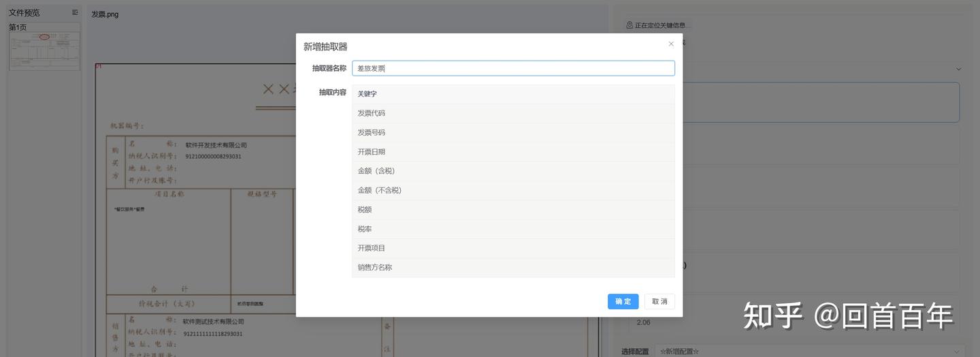Confirm with the 确定 button

pyautogui.click(x=623, y=302)
